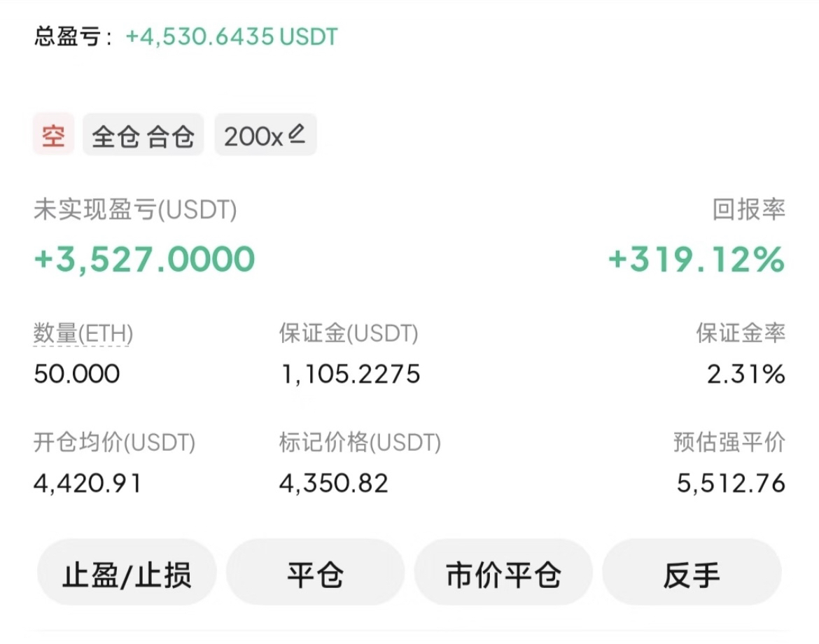Tap the entry price 4,420.91

click(87, 483)
